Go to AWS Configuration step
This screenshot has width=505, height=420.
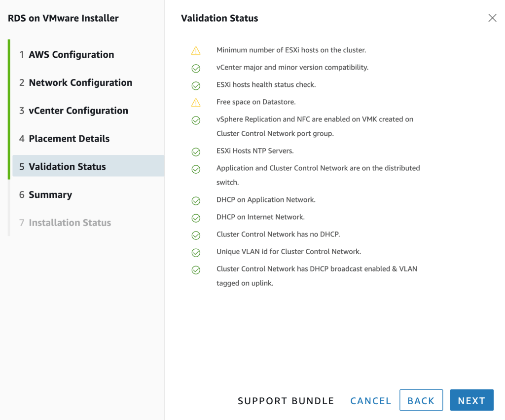click(71, 55)
